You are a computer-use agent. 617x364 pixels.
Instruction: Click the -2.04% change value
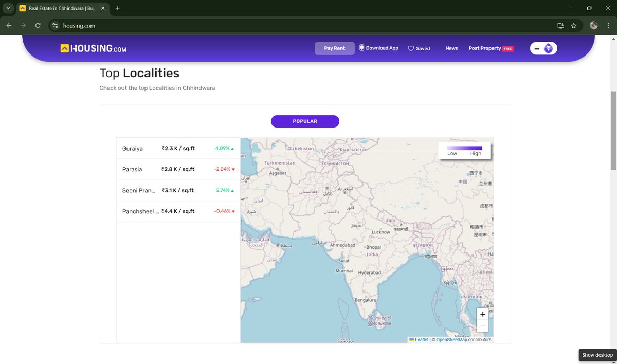coord(222,169)
